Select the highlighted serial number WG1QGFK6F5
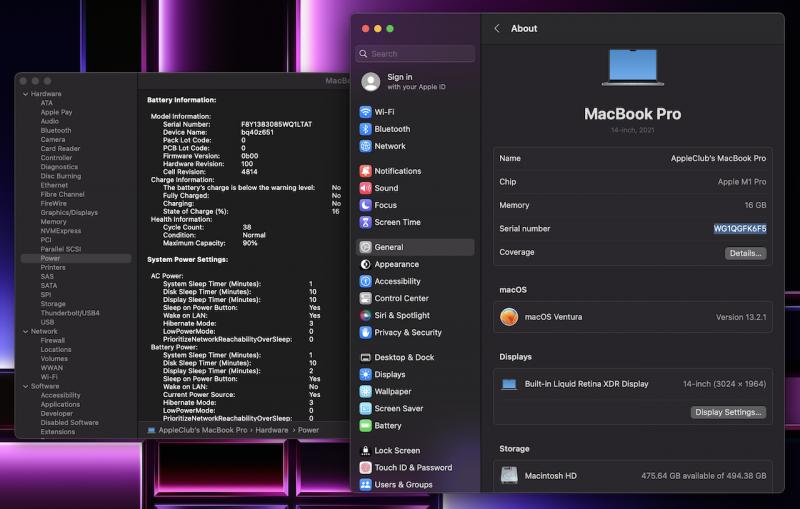 (740, 228)
